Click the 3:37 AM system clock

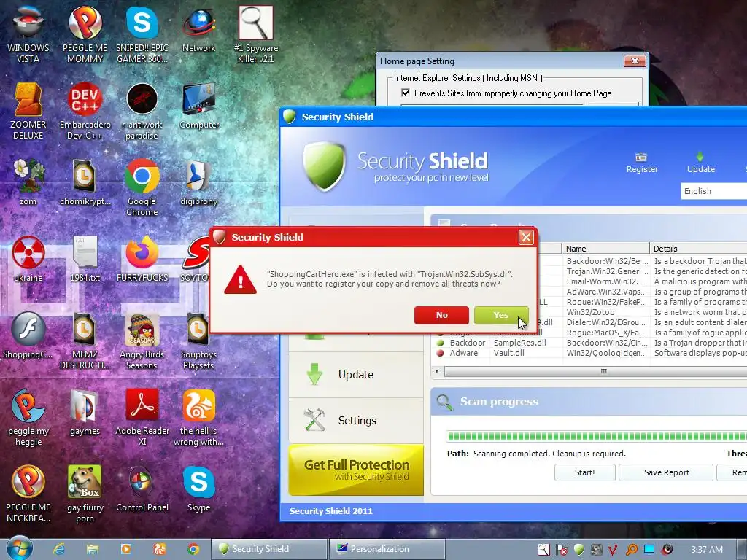(x=707, y=550)
